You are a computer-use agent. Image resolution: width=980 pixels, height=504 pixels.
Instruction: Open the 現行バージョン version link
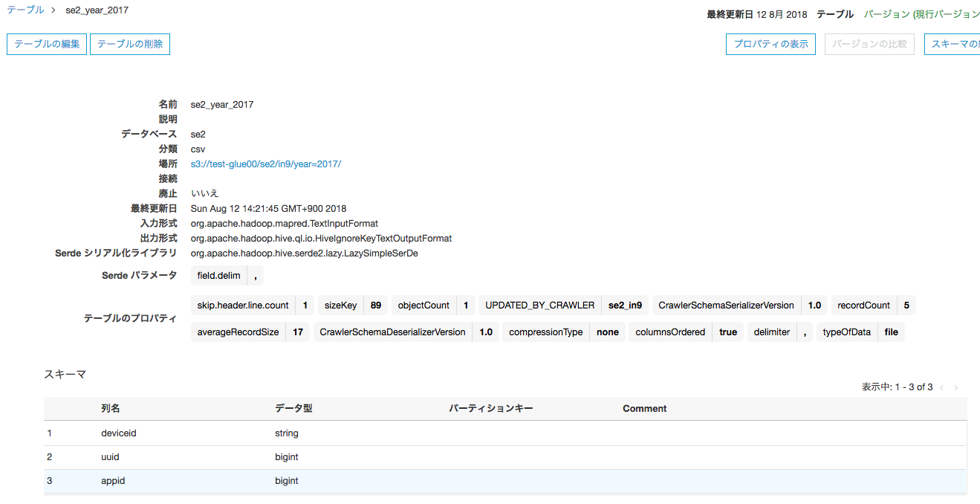tap(947, 13)
